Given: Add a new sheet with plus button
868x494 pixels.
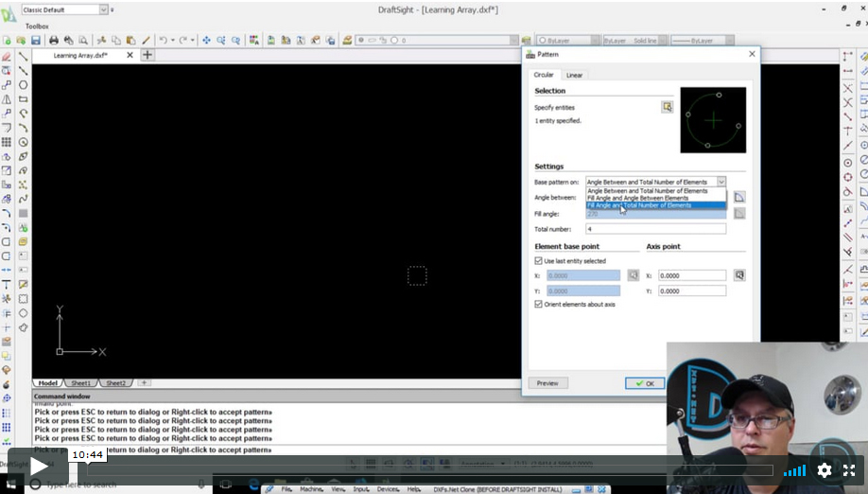Looking at the screenshot, I should [144, 382].
